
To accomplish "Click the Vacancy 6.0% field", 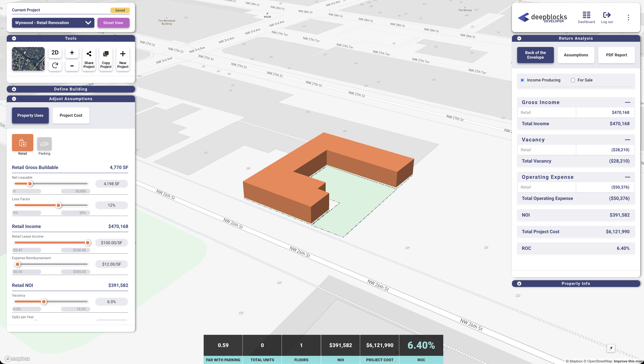I will [112, 302].
